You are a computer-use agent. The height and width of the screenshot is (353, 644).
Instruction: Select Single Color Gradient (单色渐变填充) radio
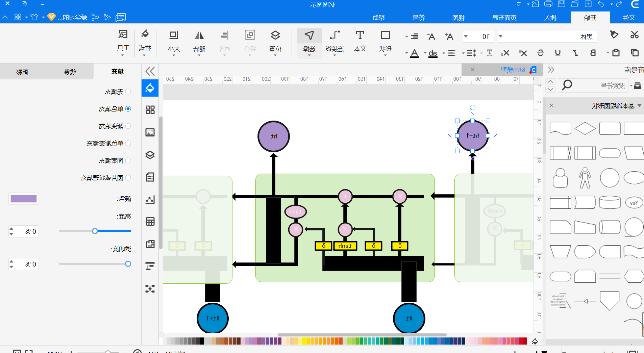[128, 143]
